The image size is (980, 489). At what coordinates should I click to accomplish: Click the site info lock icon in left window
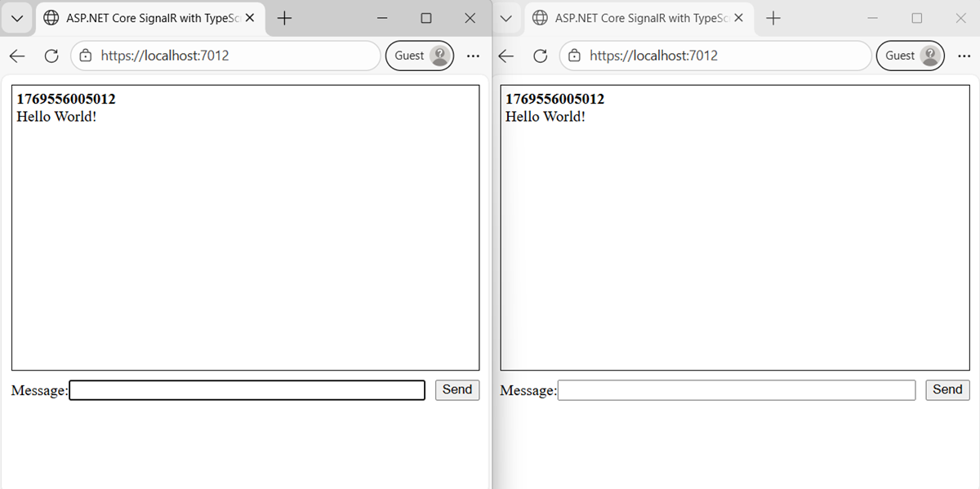[87, 56]
